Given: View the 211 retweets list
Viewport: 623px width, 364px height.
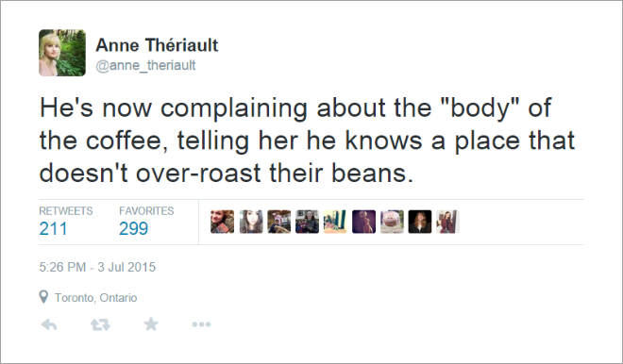Looking at the screenshot, I should (65, 221).
